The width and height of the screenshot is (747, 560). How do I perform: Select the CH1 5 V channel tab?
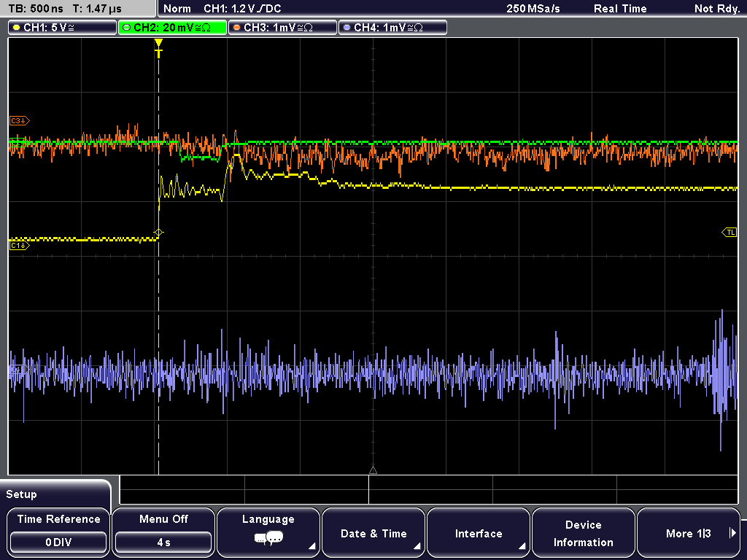pyautogui.click(x=63, y=28)
